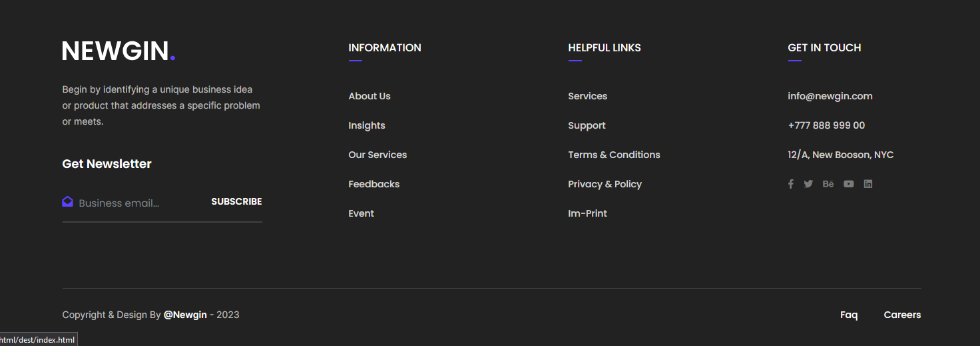This screenshot has width=980, height=346.
Task: Click the NEWGIN logo
Action: (x=119, y=51)
